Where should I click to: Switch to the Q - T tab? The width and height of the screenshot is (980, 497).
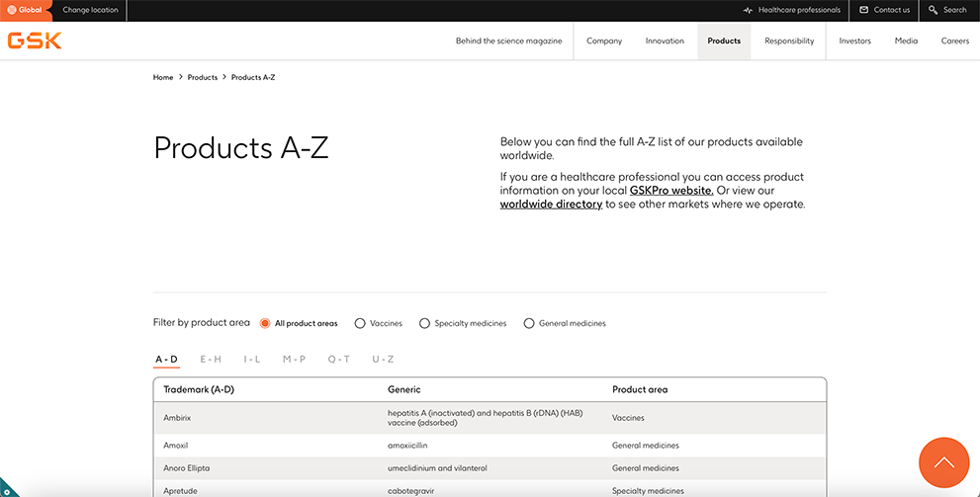pos(339,360)
